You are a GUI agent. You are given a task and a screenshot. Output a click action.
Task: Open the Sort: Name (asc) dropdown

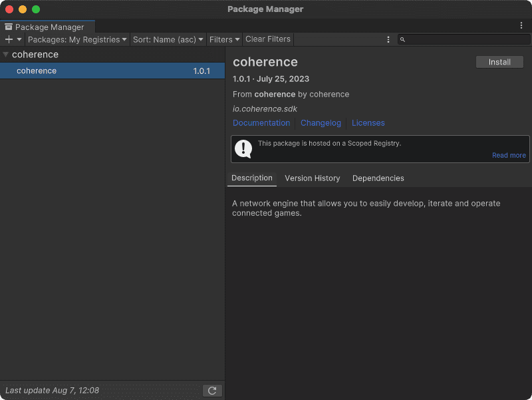[x=168, y=39]
